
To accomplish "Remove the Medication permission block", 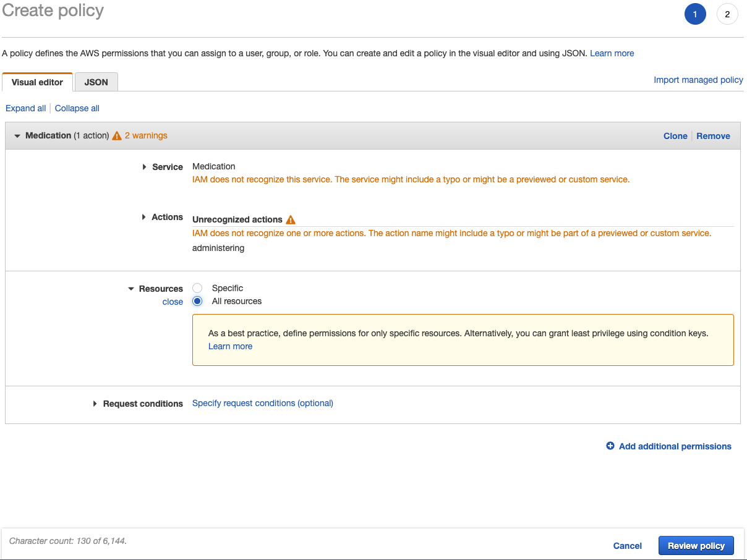I will click(x=713, y=136).
